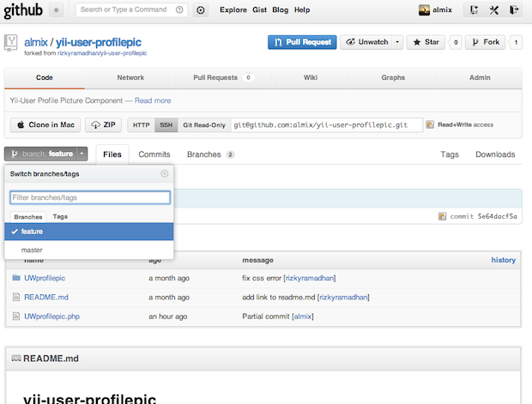Select HTTP clone protocol

141,125
